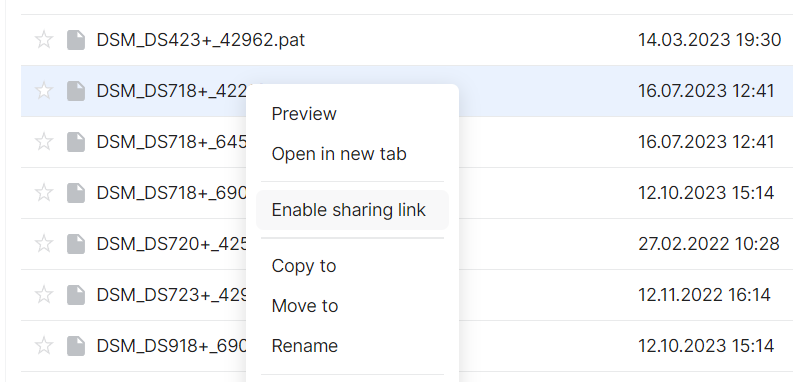Viewport: 793px width, 382px height.
Task: Add star to DSM_DS723+_429 file
Action: click(44, 295)
